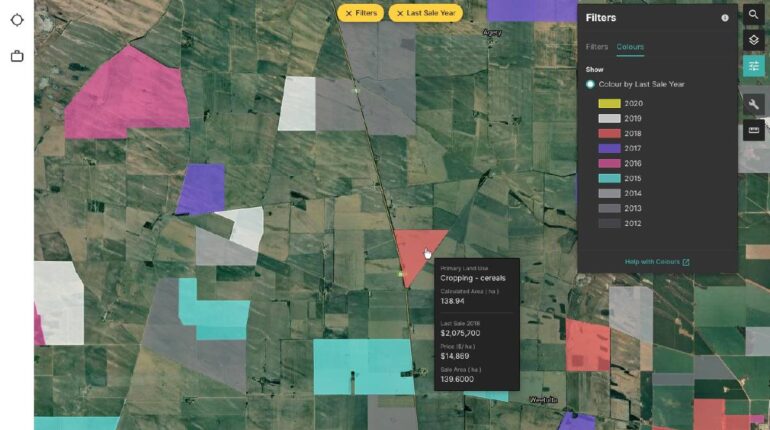This screenshot has height=430, width=770.
Task: Click the info icon in Filters panel
Action: coord(725,18)
